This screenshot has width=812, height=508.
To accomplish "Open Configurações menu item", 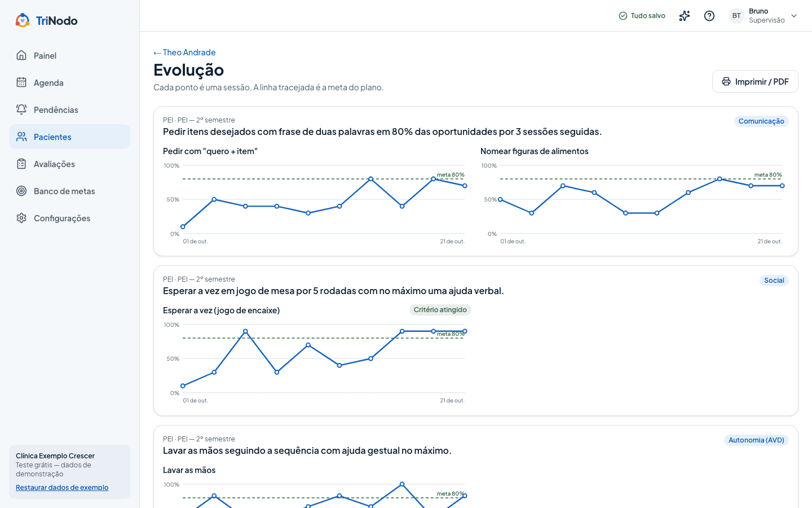I will tap(69, 218).
